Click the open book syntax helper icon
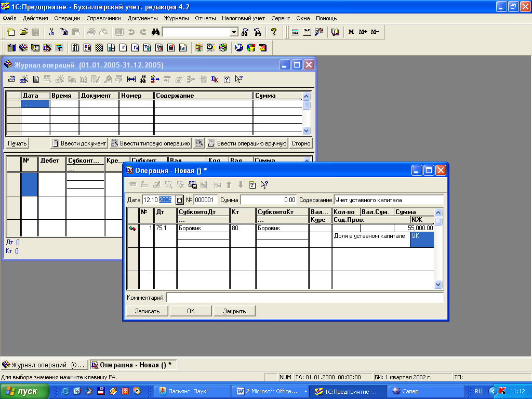This screenshot has width=532, height=399. pyautogui.click(x=335, y=32)
